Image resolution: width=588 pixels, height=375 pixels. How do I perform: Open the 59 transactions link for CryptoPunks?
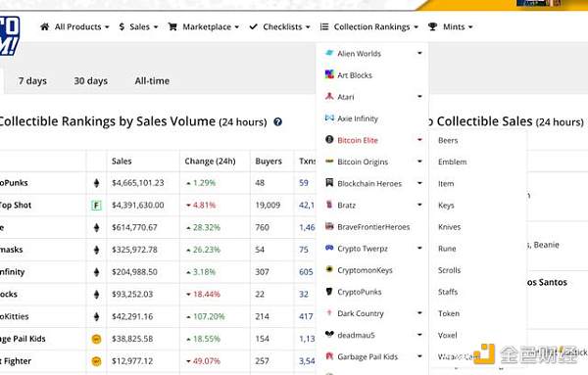point(304,183)
